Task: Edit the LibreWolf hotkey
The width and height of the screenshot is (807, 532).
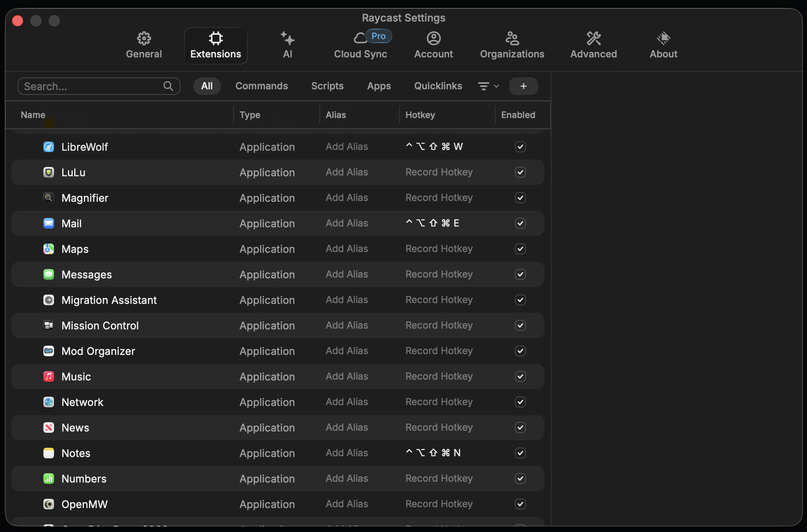Action: click(x=434, y=147)
